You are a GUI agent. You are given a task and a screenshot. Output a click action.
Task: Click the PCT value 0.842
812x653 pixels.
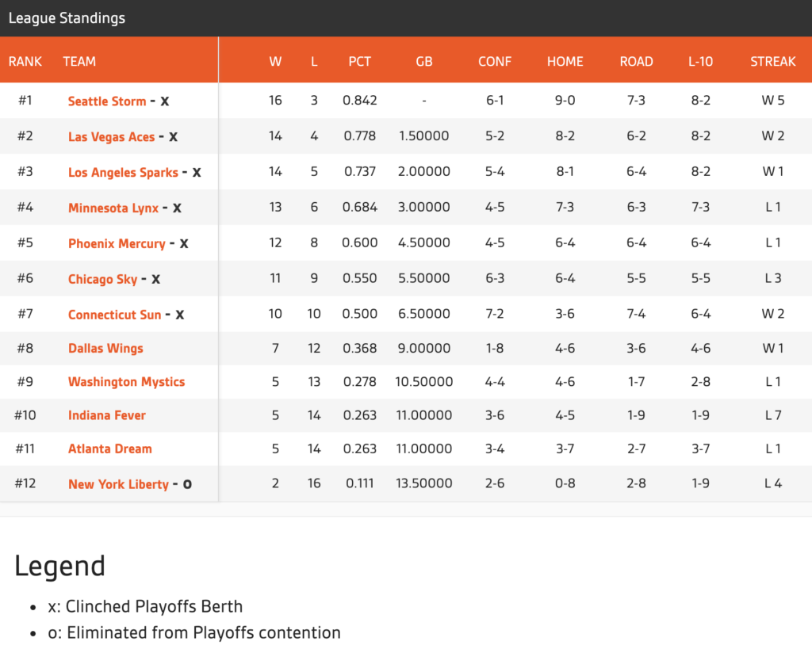coord(359,101)
